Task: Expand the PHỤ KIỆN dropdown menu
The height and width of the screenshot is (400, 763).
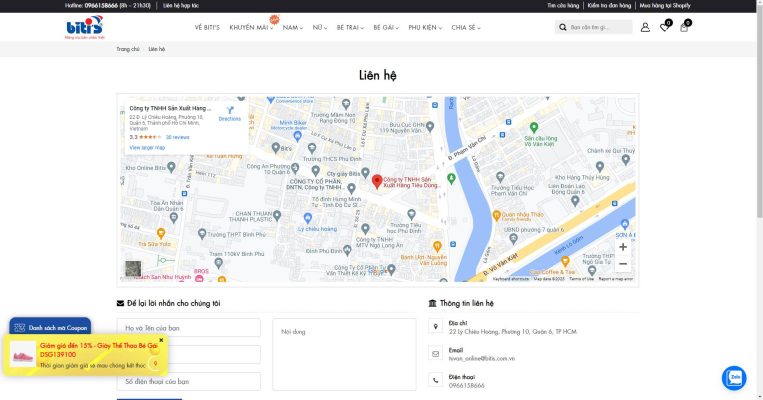Action: click(425, 28)
